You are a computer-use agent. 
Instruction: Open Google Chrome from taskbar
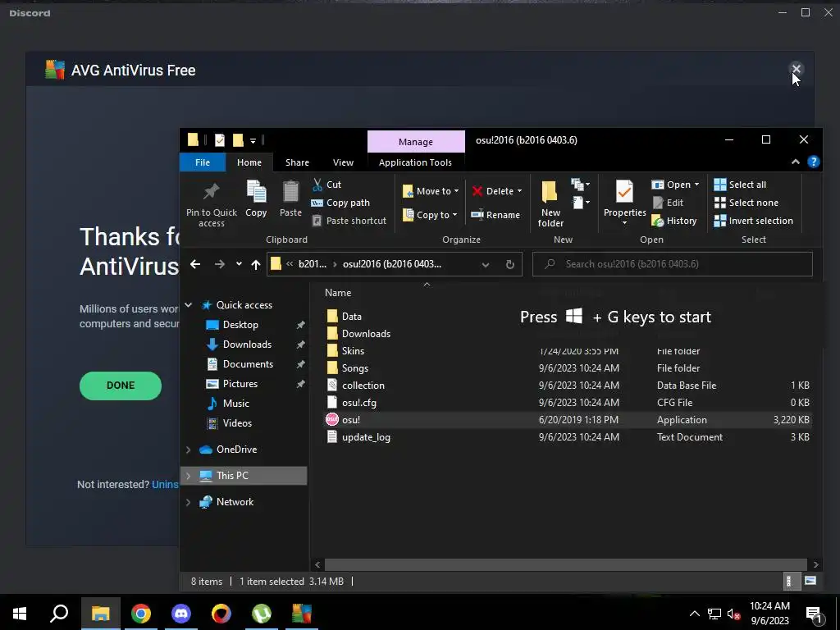coord(141,614)
